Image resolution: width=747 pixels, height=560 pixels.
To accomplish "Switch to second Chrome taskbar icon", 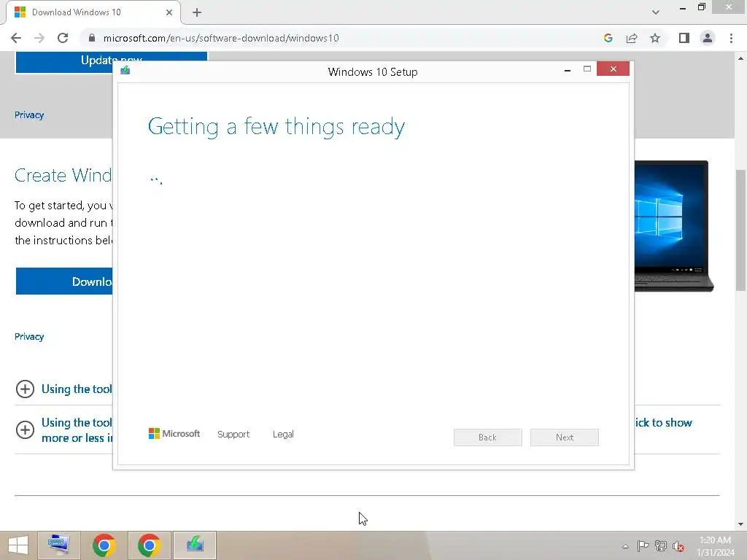I will tap(149, 545).
